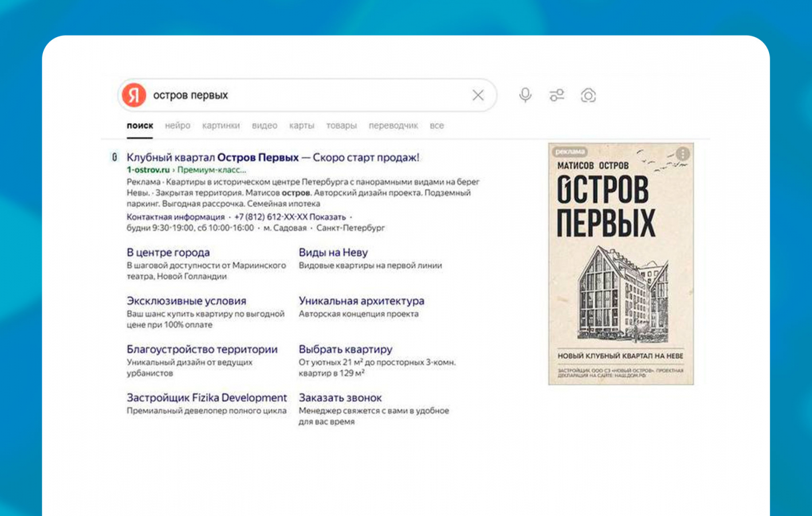This screenshot has width=812, height=516.
Task: Open the ad banner three-dot menu
Action: click(x=682, y=154)
